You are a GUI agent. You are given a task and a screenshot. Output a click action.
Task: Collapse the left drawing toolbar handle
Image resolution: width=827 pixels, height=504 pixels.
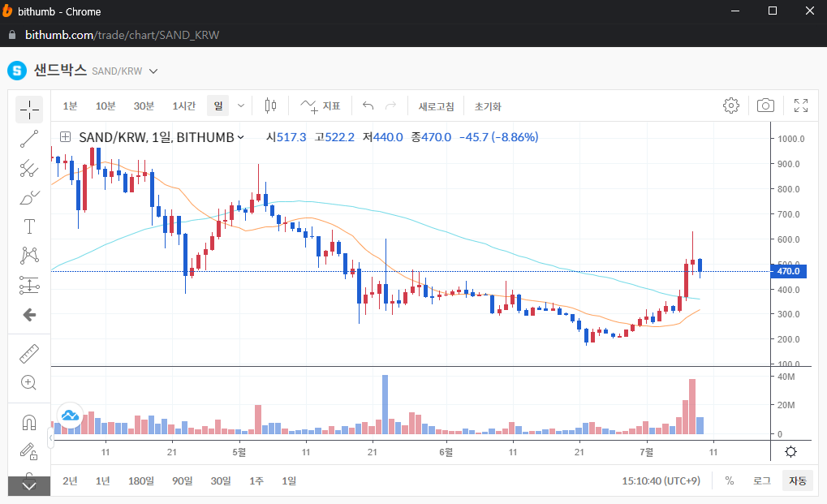50,437
